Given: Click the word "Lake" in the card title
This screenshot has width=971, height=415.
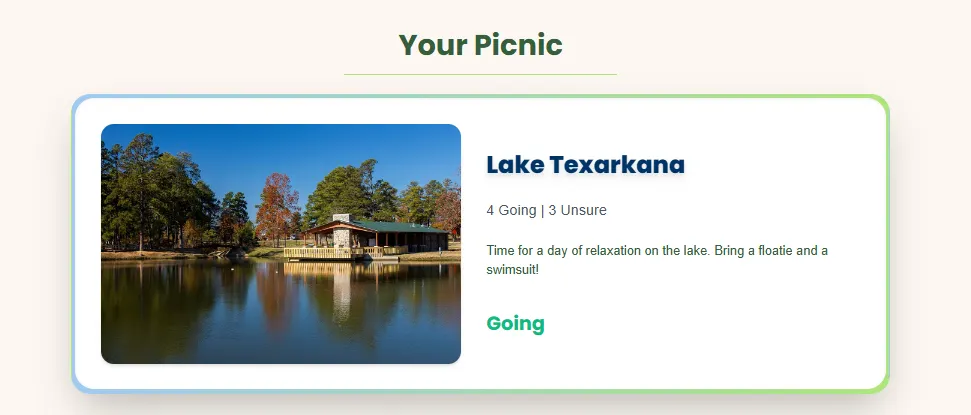Looking at the screenshot, I should pos(514,165).
